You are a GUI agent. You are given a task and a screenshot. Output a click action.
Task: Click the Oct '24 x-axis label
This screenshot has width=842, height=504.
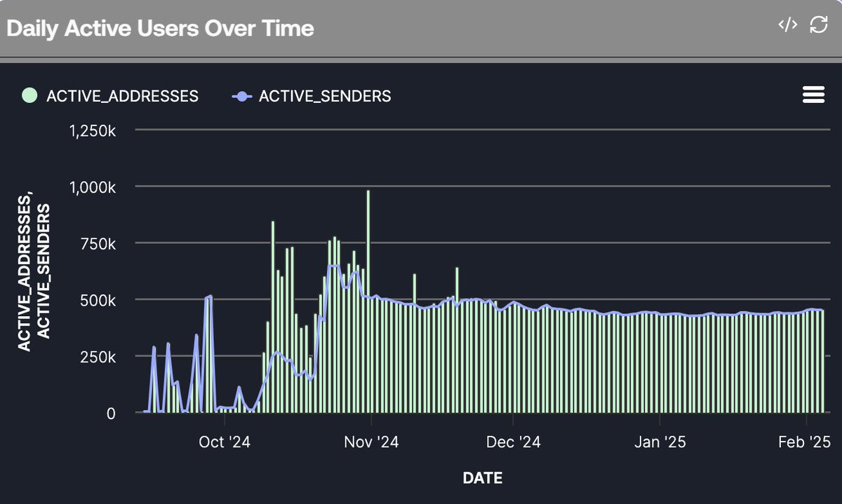point(225,442)
